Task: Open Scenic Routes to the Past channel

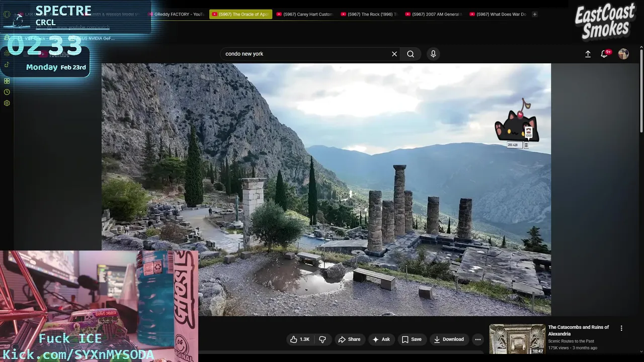Action: [571, 341]
